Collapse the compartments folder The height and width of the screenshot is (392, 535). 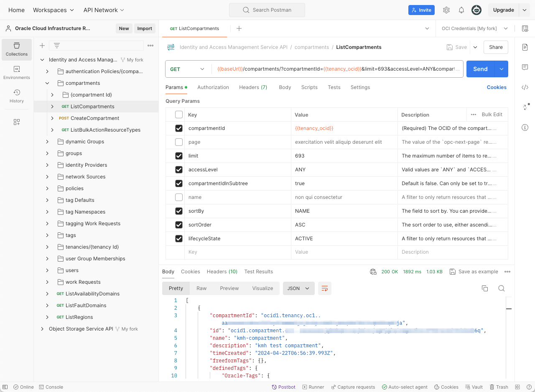47,83
